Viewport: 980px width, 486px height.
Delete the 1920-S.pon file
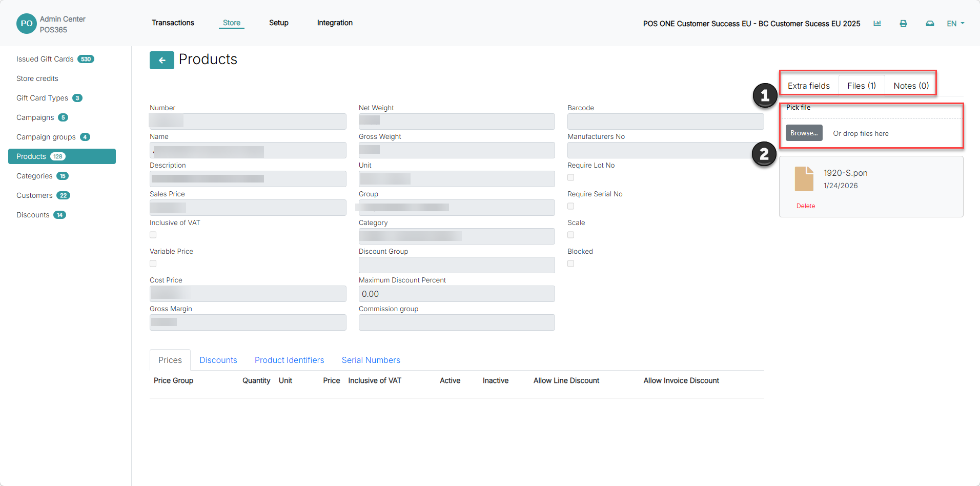pos(806,206)
